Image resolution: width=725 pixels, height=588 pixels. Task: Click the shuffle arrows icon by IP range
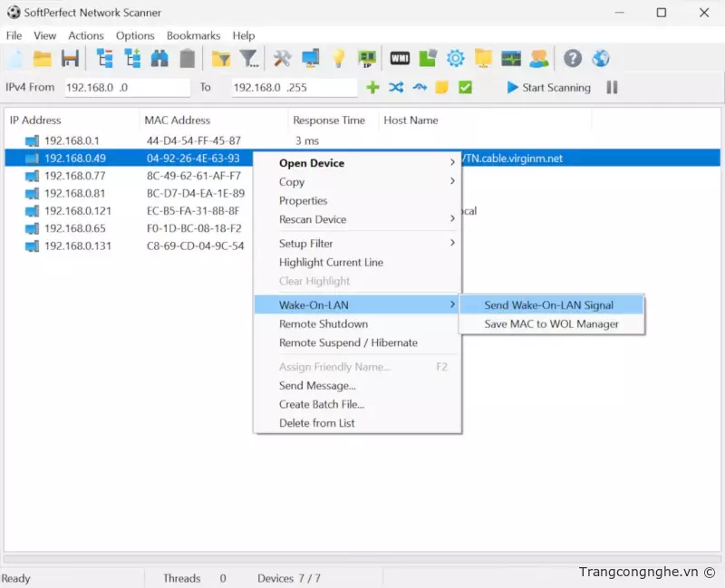click(x=396, y=88)
